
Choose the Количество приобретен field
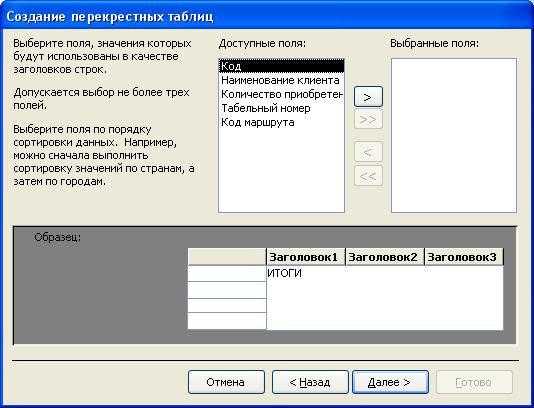[x=281, y=94]
